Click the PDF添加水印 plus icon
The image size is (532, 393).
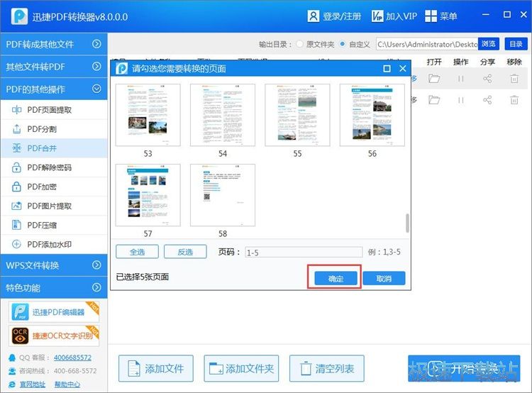pyautogui.click(x=16, y=244)
